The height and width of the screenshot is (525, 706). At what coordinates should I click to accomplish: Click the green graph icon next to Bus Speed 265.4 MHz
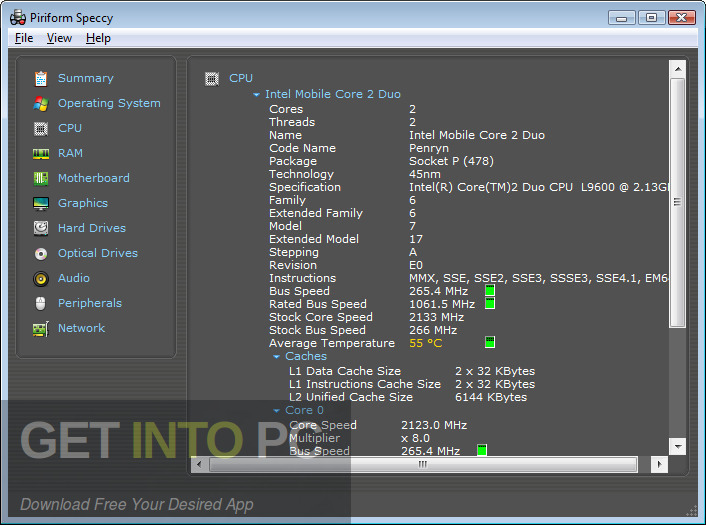[x=490, y=290]
